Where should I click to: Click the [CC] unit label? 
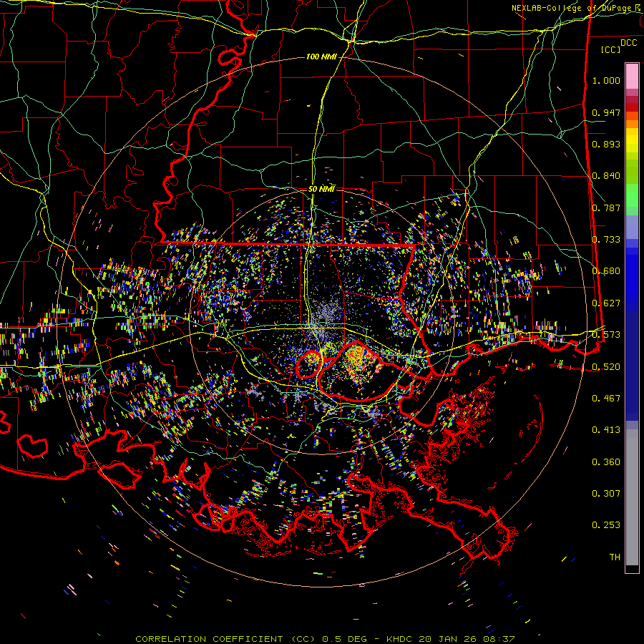[611, 49]
